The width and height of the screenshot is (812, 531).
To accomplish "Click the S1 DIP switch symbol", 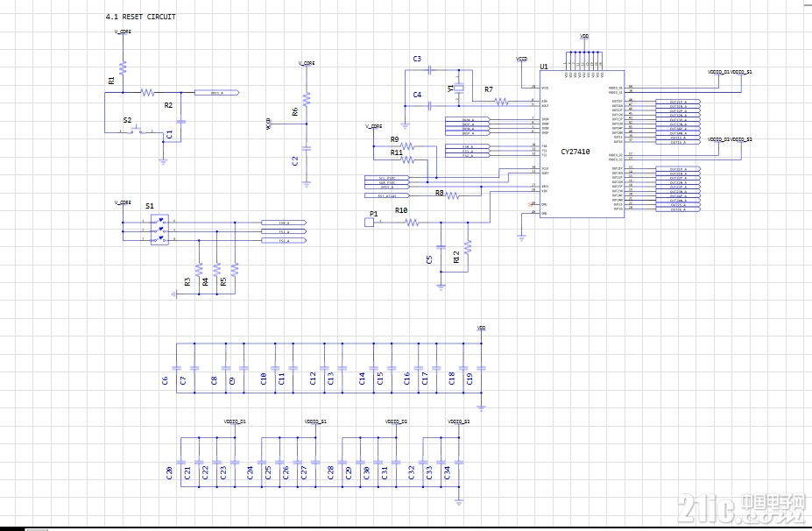I will point(160,230).
